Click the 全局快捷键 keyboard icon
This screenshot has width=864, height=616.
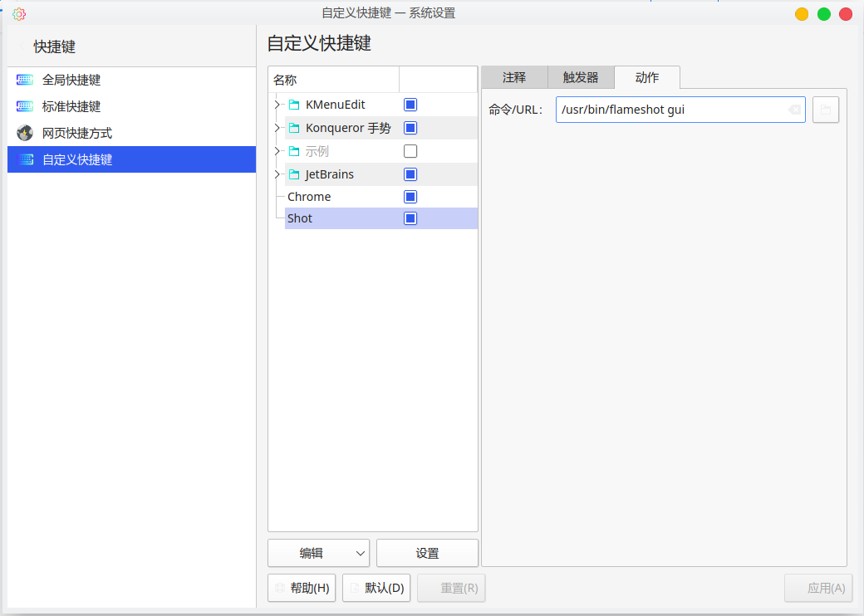pyautogui.click(x=24, y=80)
